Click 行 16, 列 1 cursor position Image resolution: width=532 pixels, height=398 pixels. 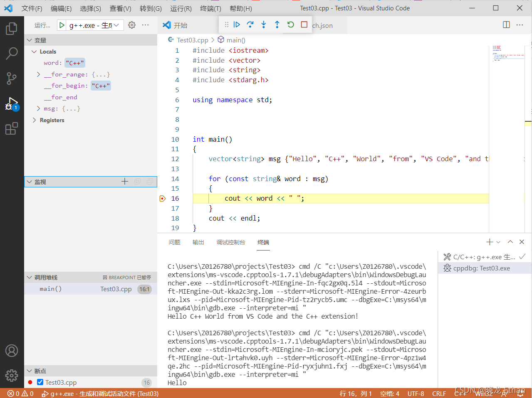click(356, 393)
